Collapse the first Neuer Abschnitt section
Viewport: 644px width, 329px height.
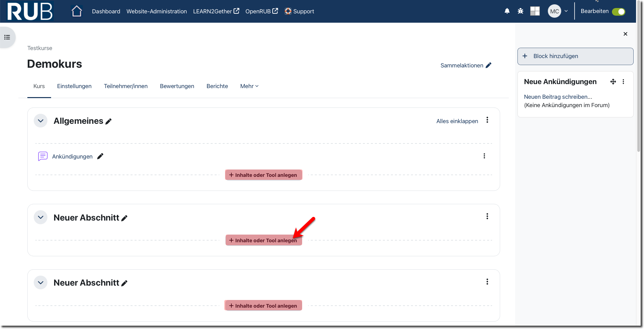(41, 218)
